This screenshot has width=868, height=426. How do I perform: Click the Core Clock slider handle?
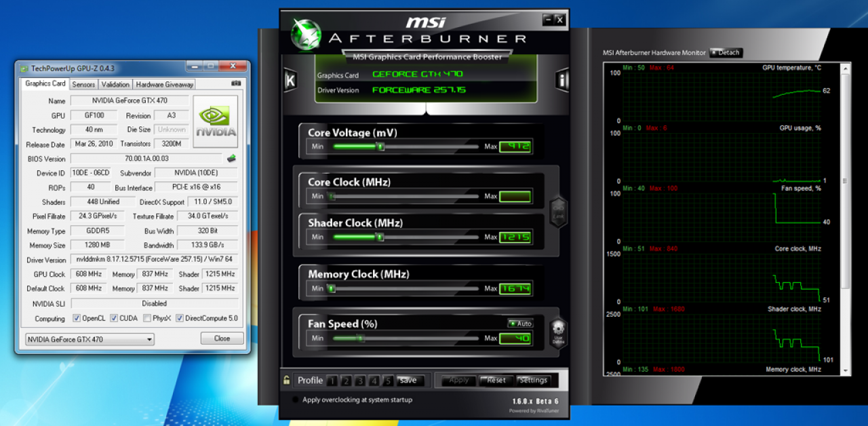tap(332, 197)
